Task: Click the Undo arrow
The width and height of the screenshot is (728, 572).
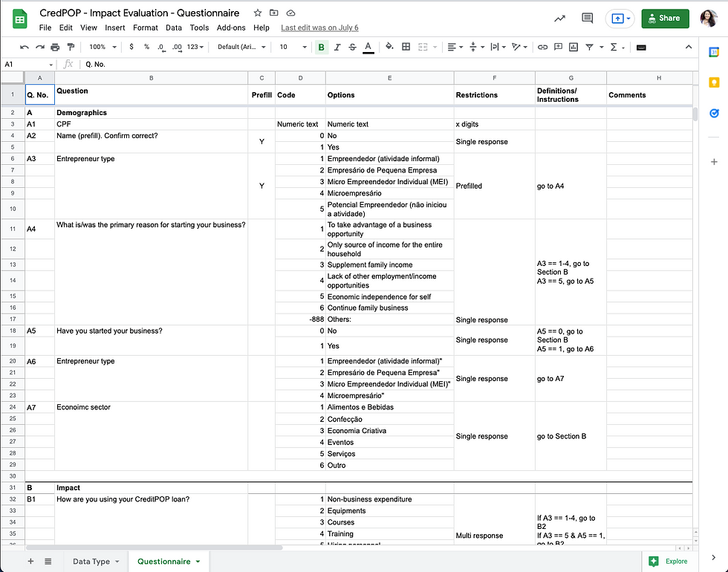Action: [24, 47]
